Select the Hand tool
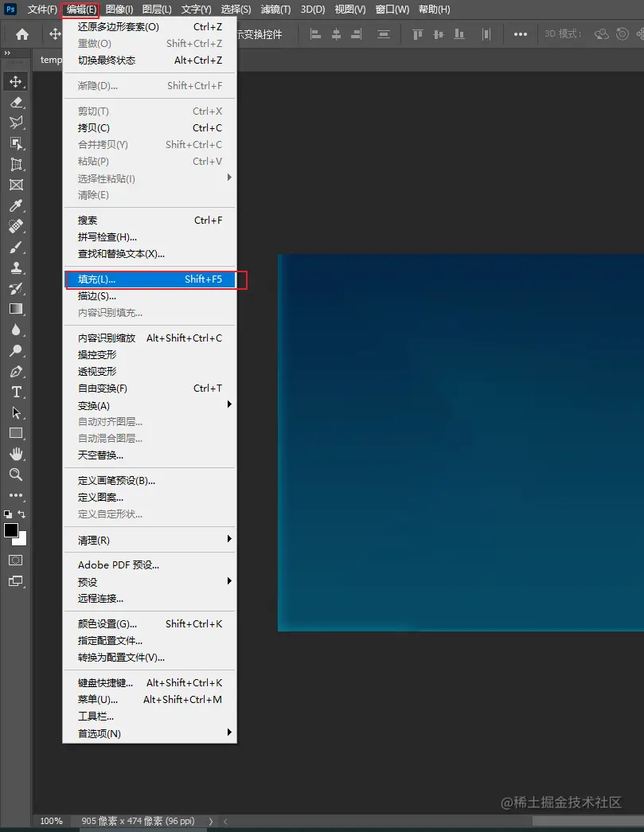This screenshot has height=832, width=644. pyautogui.click(x=16, y=454)
